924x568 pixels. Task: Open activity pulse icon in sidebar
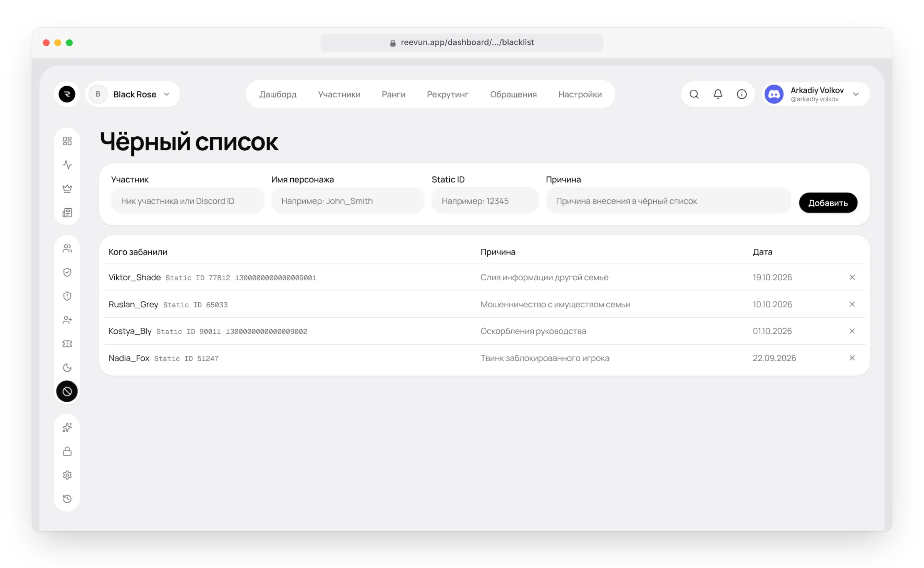67,165
